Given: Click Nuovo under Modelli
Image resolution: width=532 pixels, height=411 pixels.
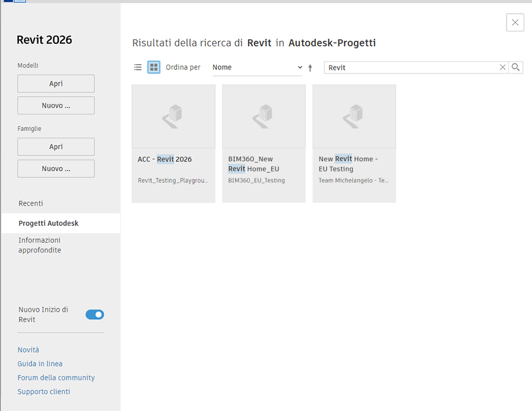Looking at the screenshot, I should pyautogui.click(x=56, y=106).
